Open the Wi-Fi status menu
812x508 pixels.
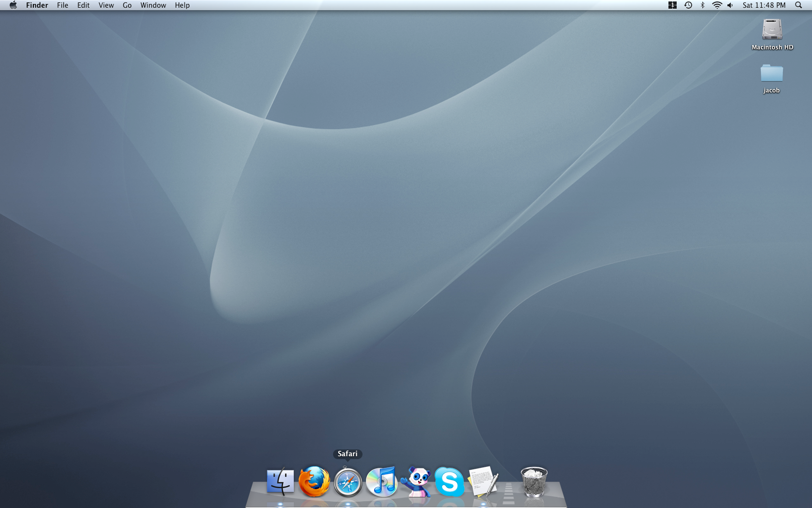pyautogui.click(x=717, y=5)
